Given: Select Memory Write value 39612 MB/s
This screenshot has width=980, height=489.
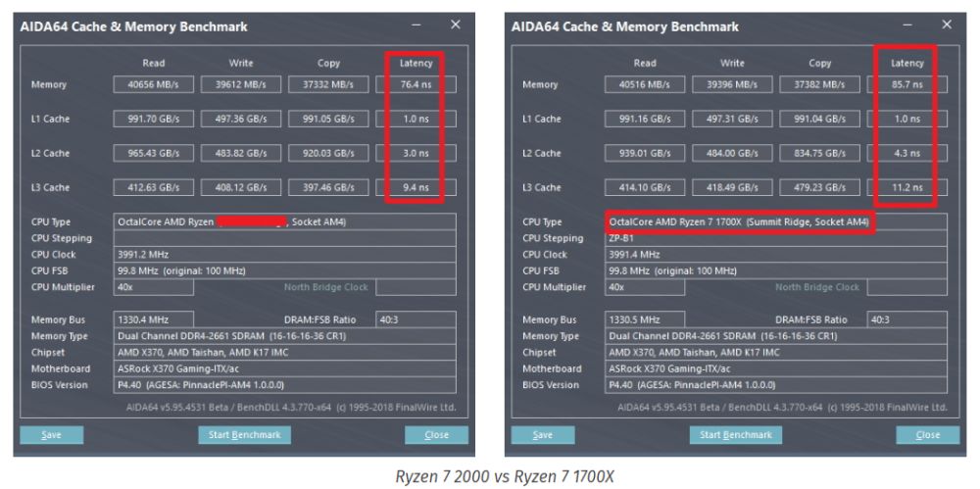Looking at the screenshot, I should [x=241, y=84].
